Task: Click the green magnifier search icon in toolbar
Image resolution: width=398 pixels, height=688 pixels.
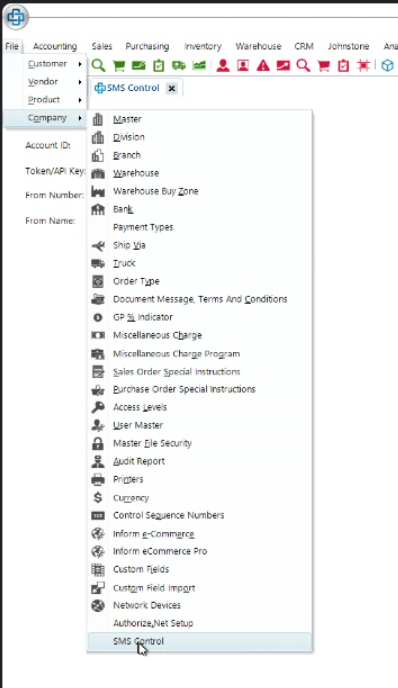Action: point(98,66)
